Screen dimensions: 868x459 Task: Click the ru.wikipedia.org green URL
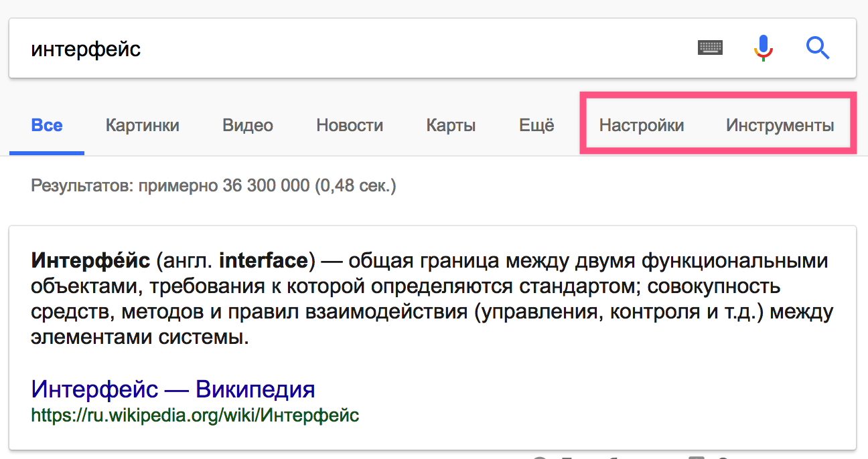click(195, 416)
